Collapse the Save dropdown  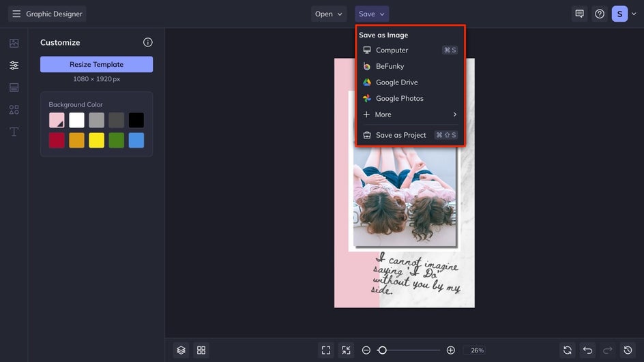pyautogui.click(x=372, y=14)
